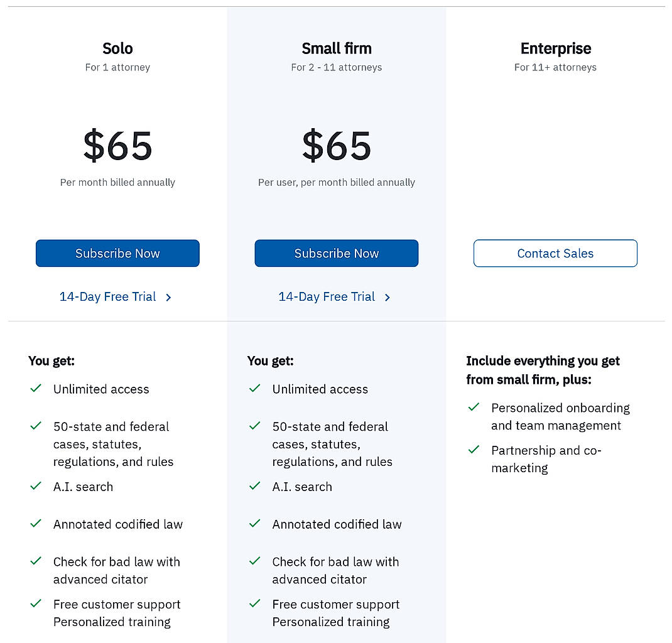The height and width of the screenshot is (643, 672).
Task: Click the check next to Personalized onboarding
Action: point(474,407)
